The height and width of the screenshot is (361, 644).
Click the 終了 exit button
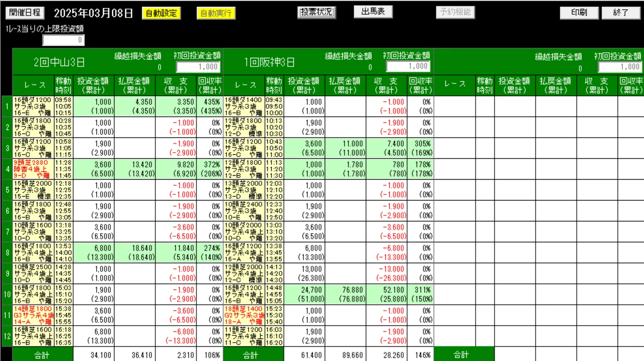621,13
